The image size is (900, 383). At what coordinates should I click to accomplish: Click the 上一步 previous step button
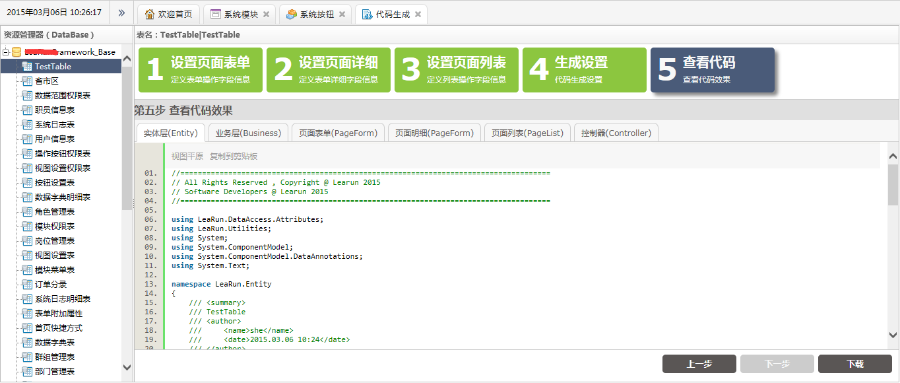pyautogui.click(x=699, y=364)
